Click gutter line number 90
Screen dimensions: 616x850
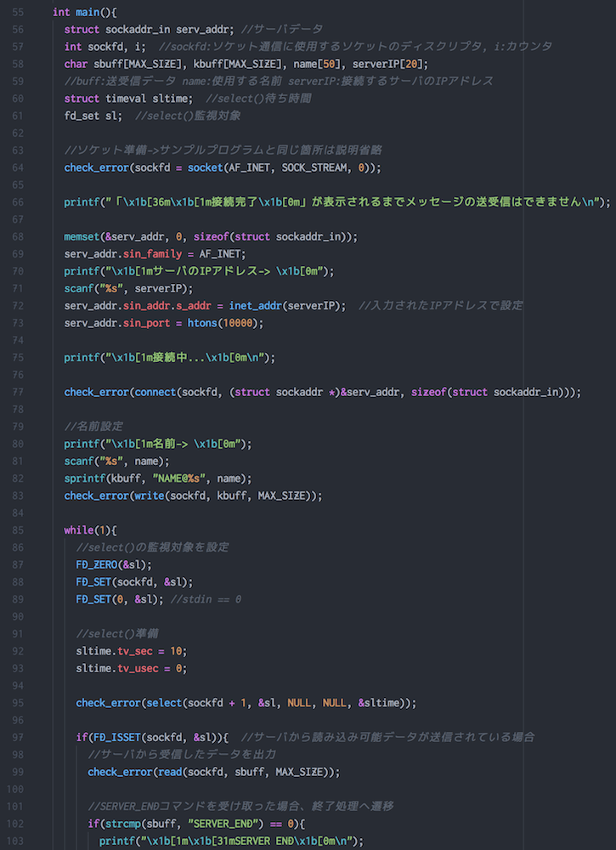(17, 617)
